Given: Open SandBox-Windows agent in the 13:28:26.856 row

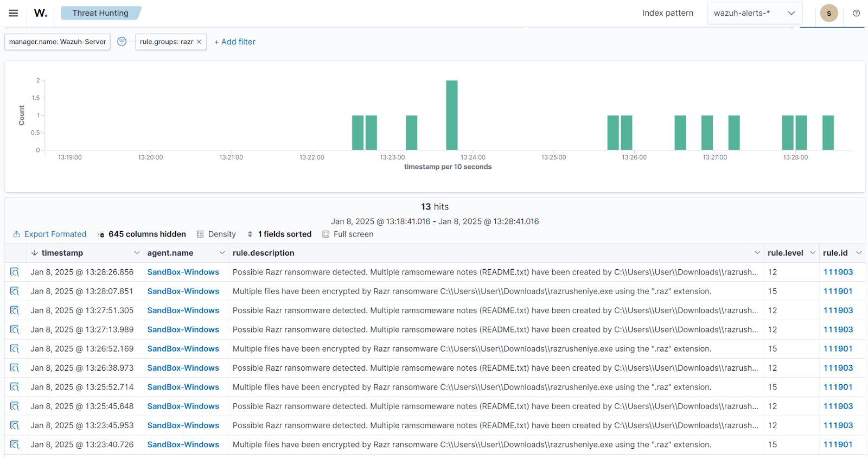Looking at the screenshot, I should 183,272.
